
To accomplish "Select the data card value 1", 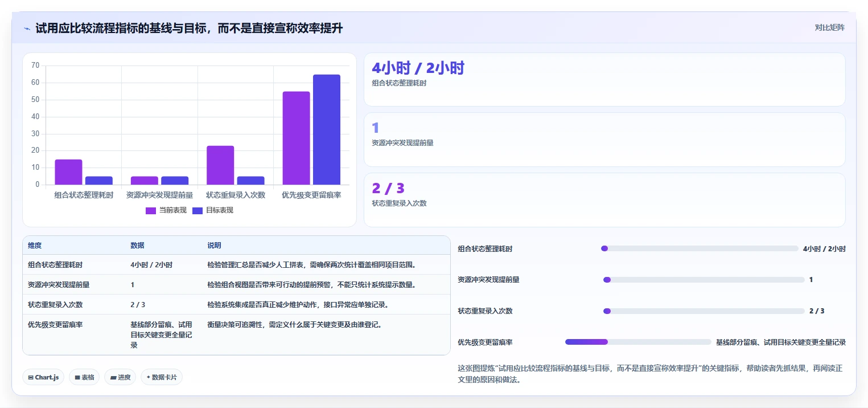I will coord(375,128).
